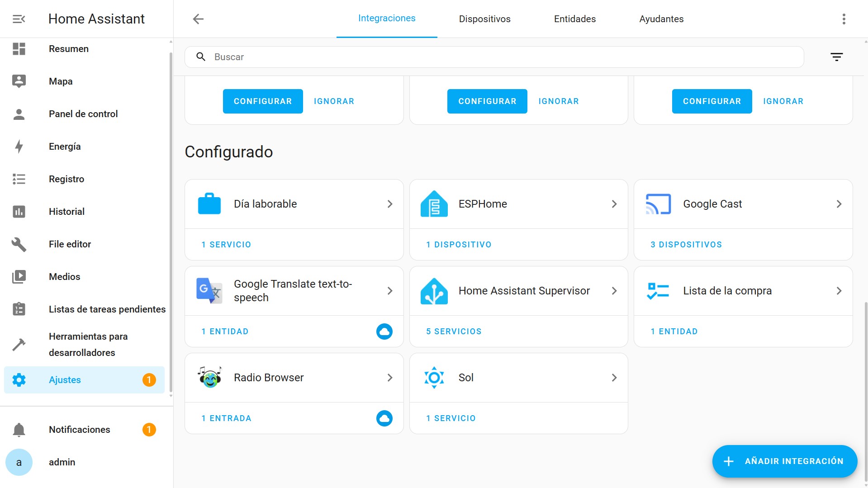Screen dimensions: 868x488
Task: Switch to the Dispositivos tab
Action: click(484, 19)
